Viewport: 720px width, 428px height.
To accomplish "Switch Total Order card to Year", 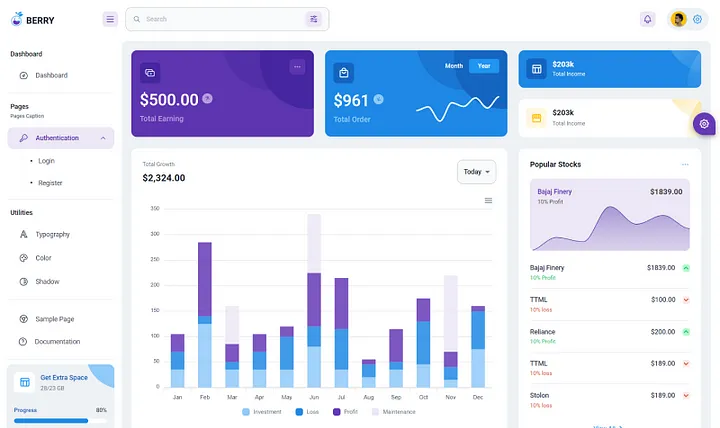I will [484, 66].
